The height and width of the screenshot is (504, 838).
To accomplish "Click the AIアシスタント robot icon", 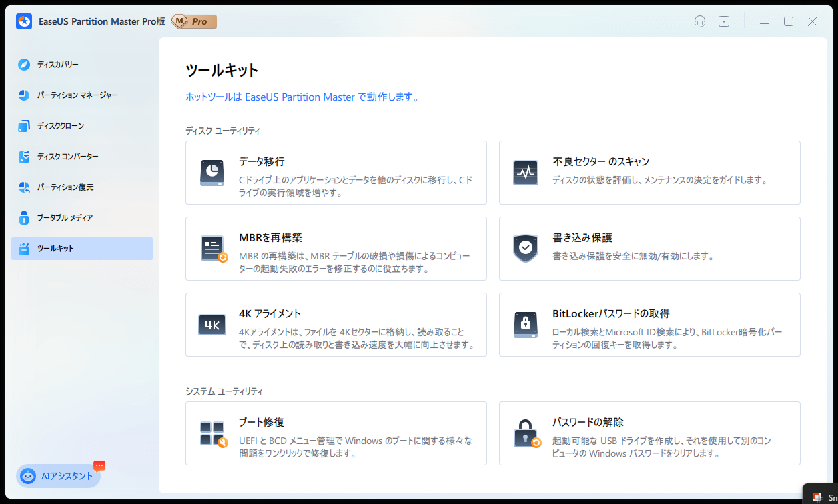I will click(28, 476).
